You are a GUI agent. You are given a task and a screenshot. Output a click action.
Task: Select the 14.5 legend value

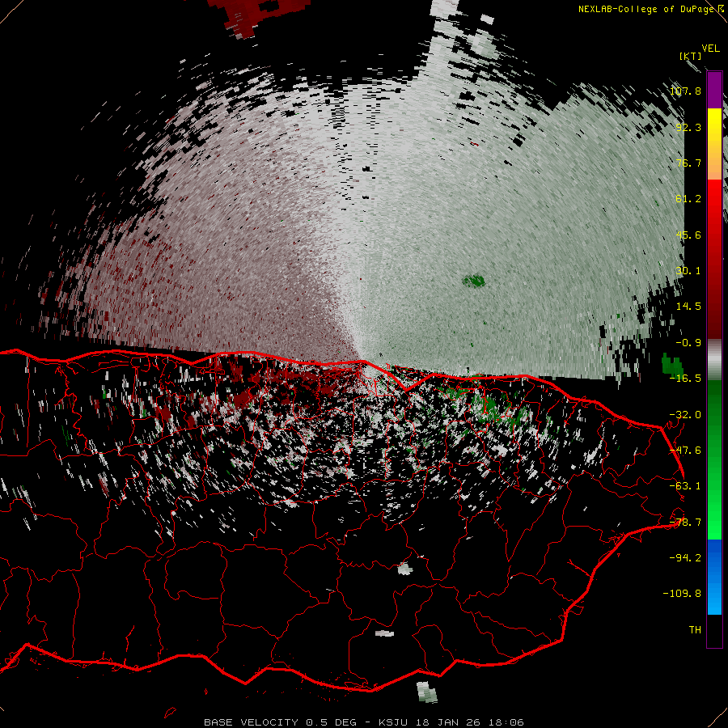688,307
